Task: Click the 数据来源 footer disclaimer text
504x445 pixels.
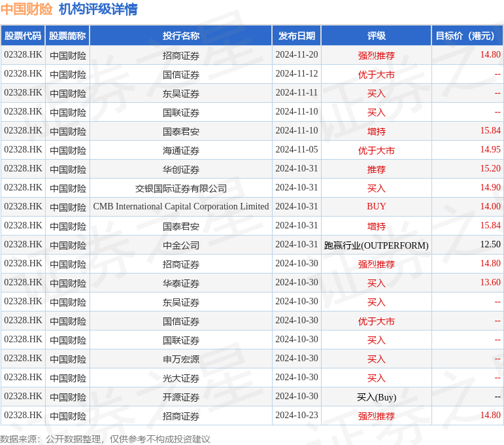Action: pos(105,439)
